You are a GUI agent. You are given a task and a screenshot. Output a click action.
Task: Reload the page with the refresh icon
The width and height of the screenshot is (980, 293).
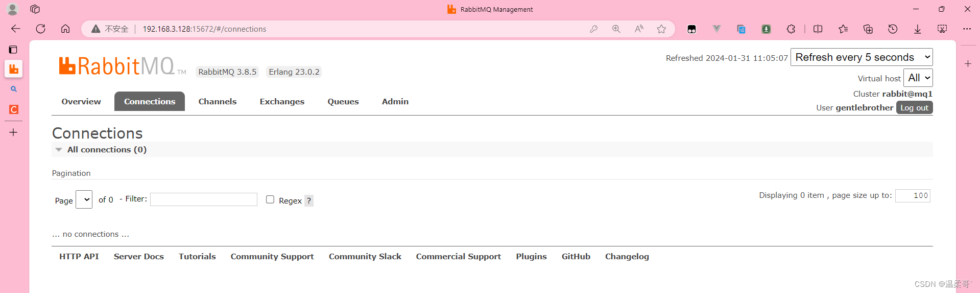click(41, 29)
